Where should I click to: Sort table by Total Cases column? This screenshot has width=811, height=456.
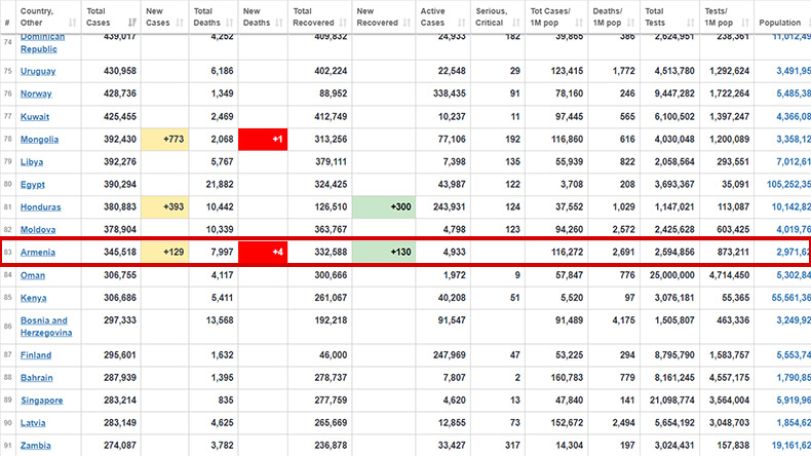click(111, 17)
